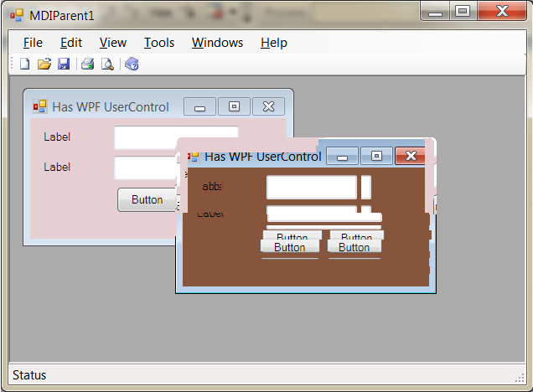
Task: Click the second Label in pink window
Action: tap(57, 167)
